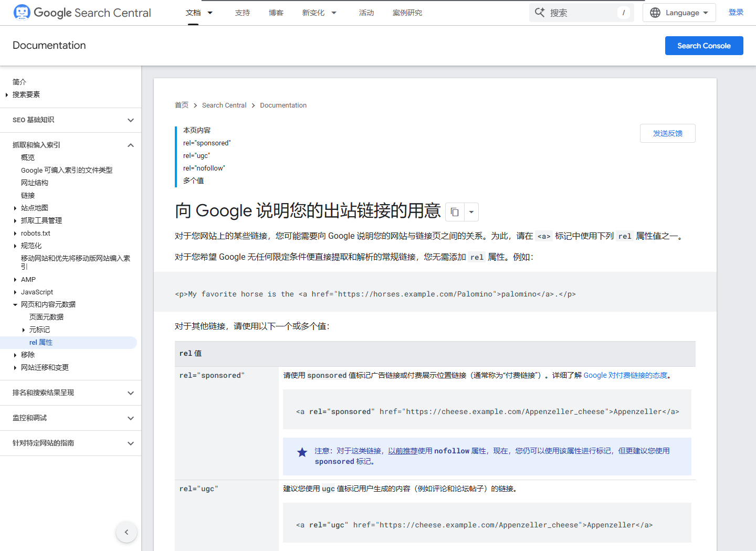The height and width of the screenshot is (551, 756).
Task: Expand 元标记 tree item
Action: pyautogui.click(x=23, y=330)
